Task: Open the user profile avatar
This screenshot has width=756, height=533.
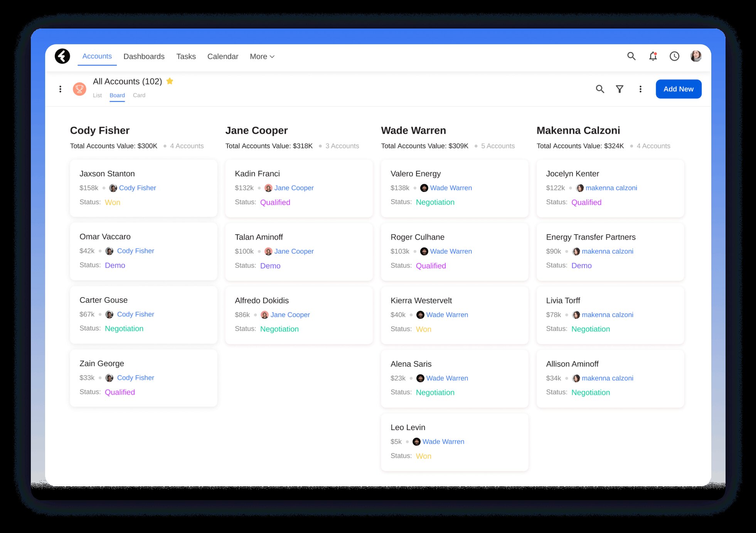Action: point(695,56)
